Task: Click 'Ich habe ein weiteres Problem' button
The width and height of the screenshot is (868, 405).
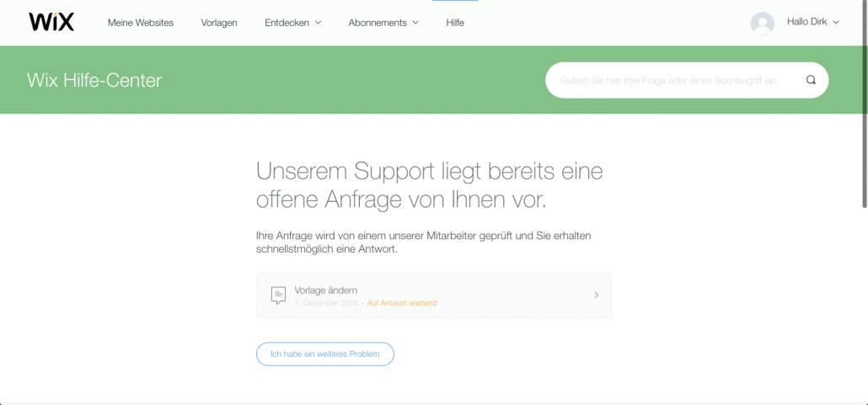Action: tap(325, 354)
